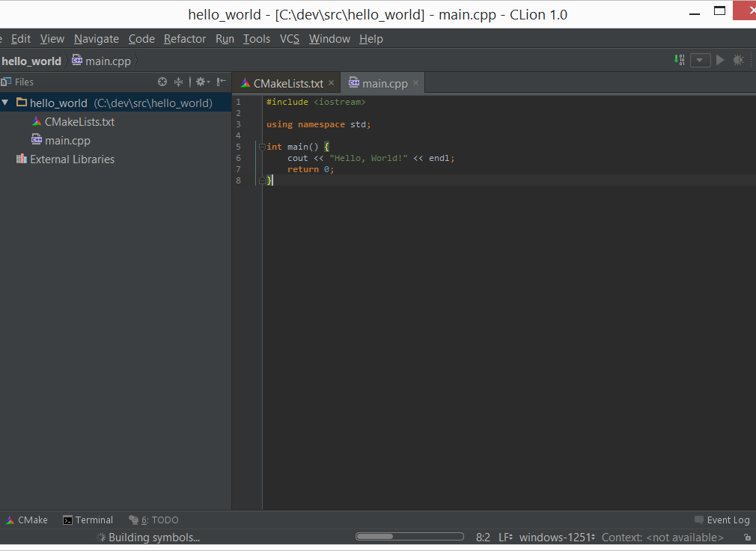756x551 pixels.
Task: Click line number 1 in the gutter
Action: (x=238, y=102)
